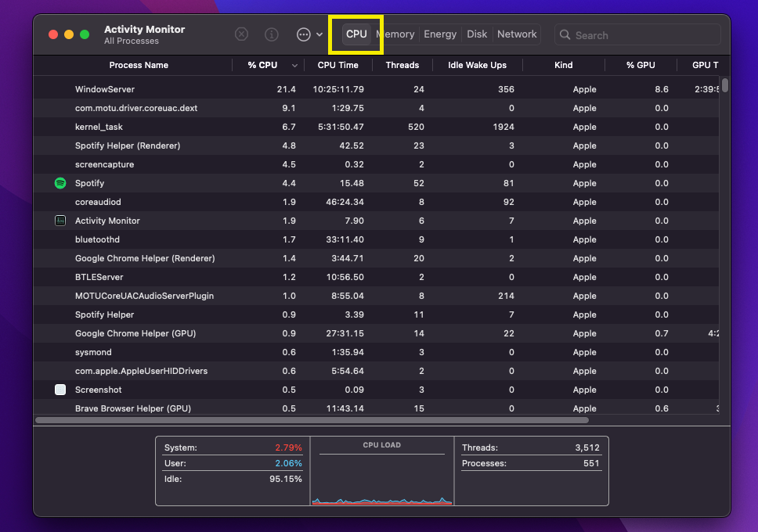The image size is (758, 532).
Task: Select the BTLEServer process row
Action: pos(376,277)
